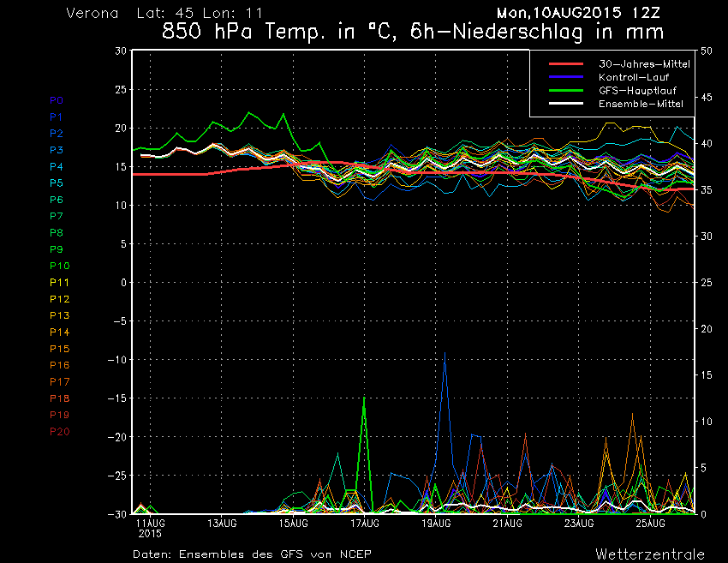The image size is (728, 563).
Task: Choose the P14 member label
Action: [x=59, y=332]
